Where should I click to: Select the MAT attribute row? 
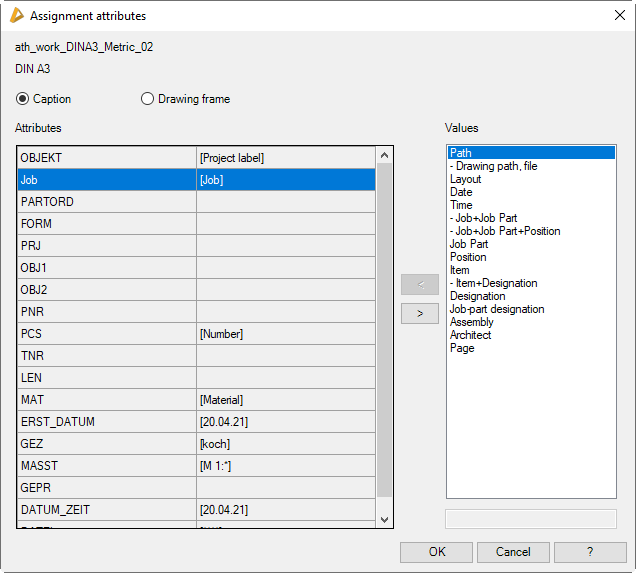pos(106,400)
